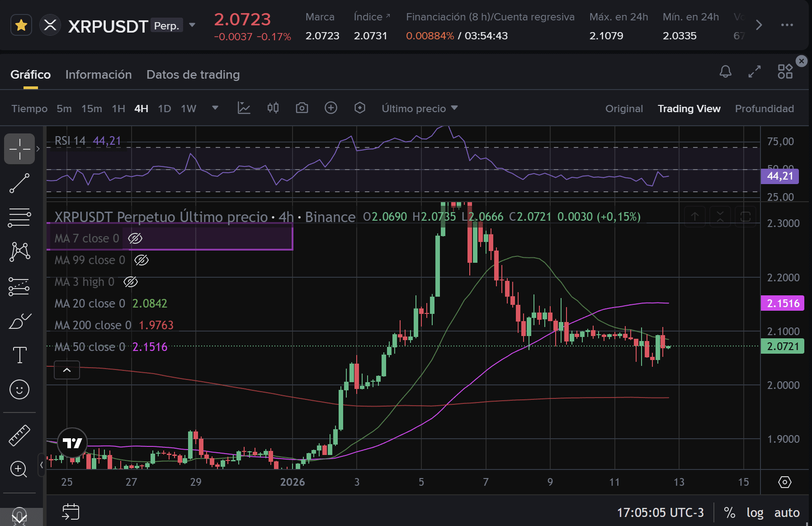The width and height of the screenshot is (812, 526).
Task: Close the chart panel
Action: point(802,61)
